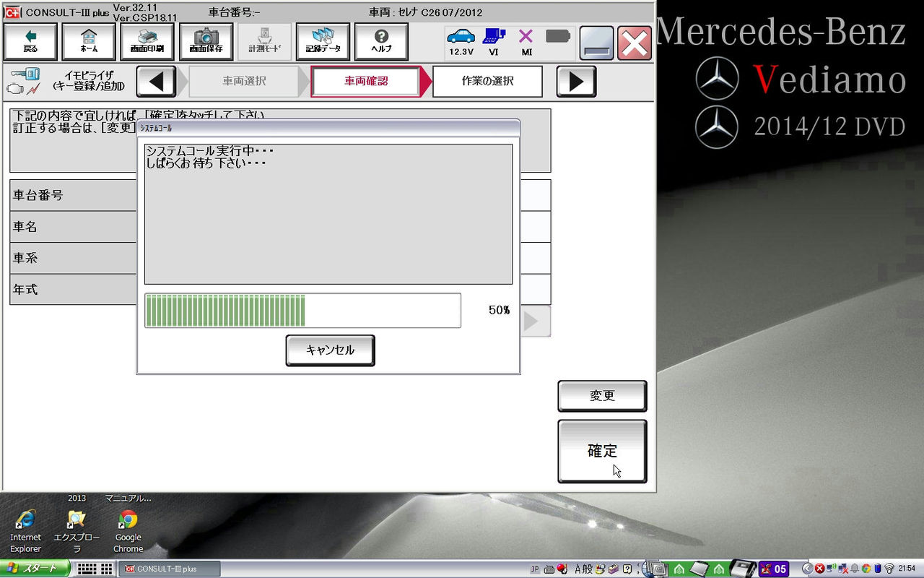This screenshot has height=578, width=924.
Task: Print the screen with 画面印刷
Action: click(x=147, y=42)
